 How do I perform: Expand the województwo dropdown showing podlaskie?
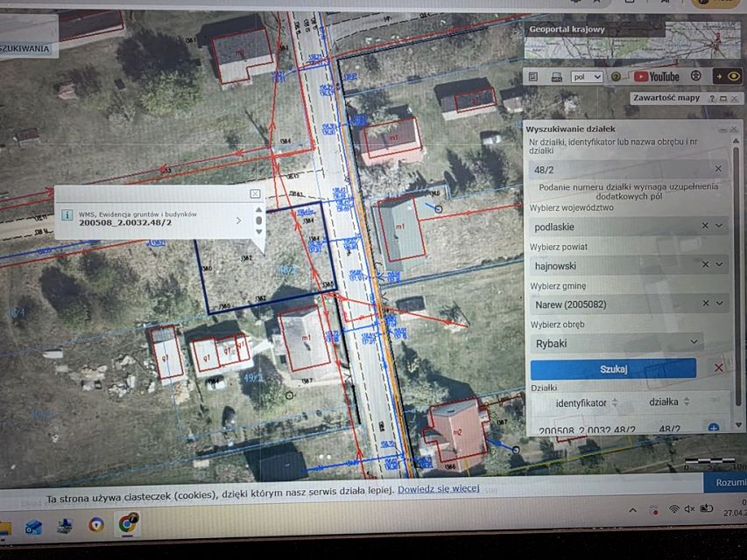tap(719, 226)
